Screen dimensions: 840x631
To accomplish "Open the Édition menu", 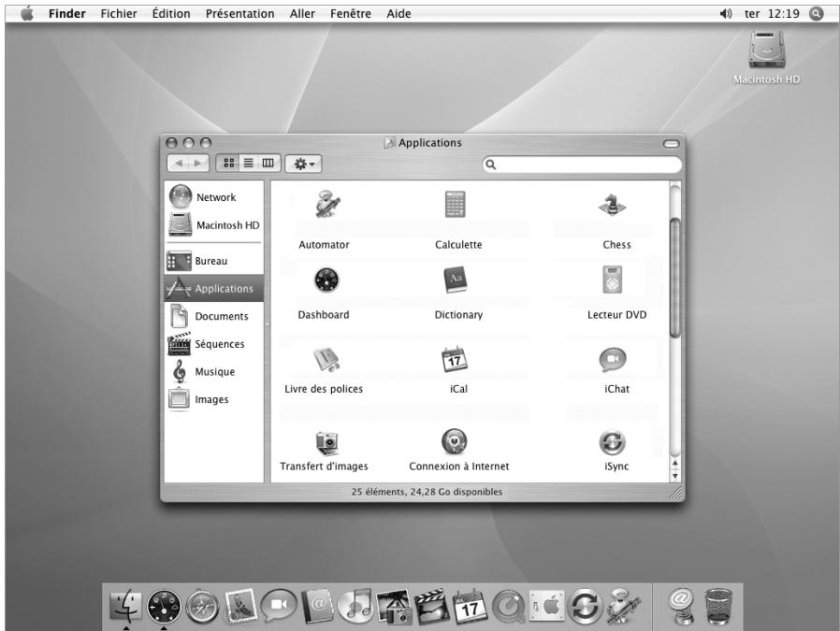I will [x=171, y=13].
